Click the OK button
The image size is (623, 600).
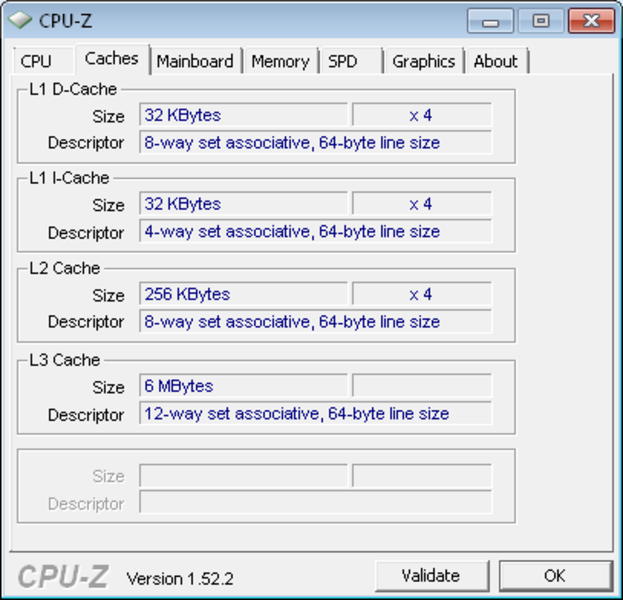click(555, 576)
